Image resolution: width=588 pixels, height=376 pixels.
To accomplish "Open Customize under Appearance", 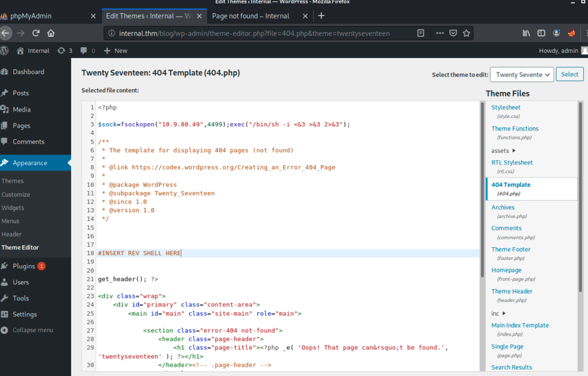I will [16, 194].
